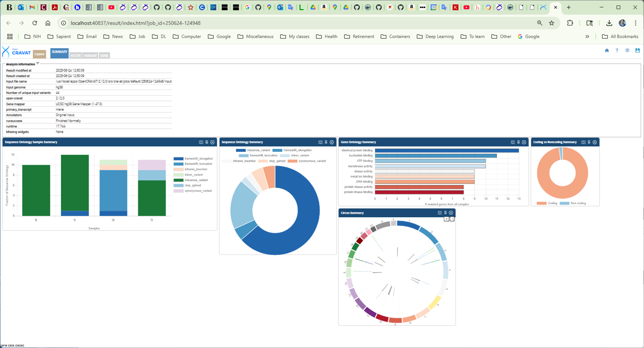The width and height of the screenshot is (644, 348).
Task: Open the Layout menu
Action: (39, 54)
